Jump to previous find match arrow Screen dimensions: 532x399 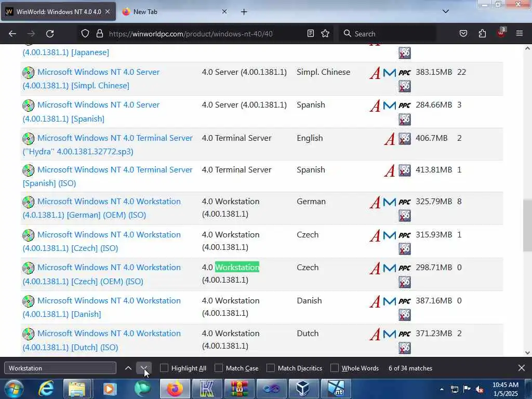click(x=128, y=368)
